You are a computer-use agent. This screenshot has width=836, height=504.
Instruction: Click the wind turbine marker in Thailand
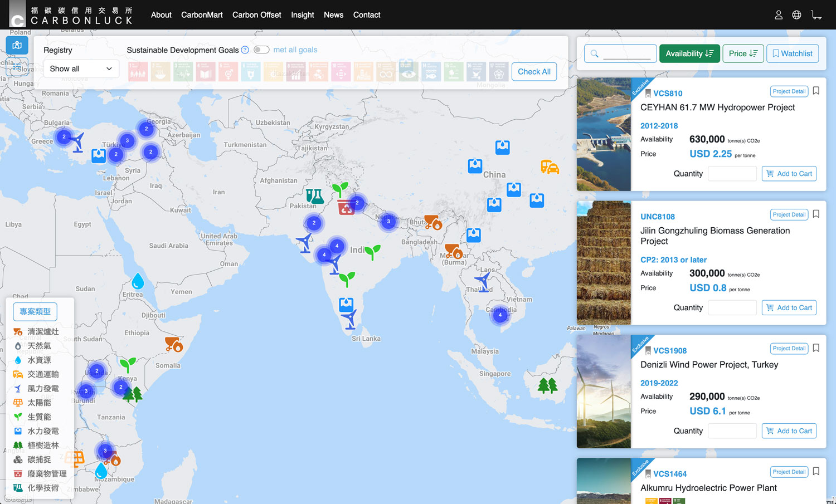483,282
